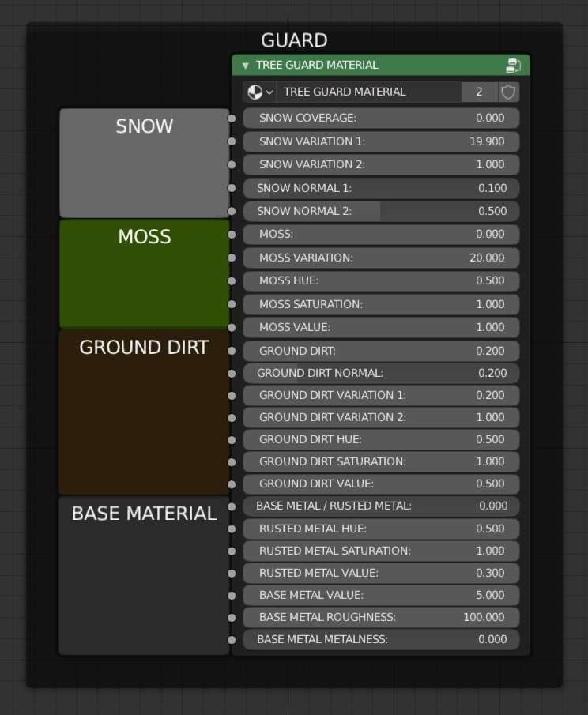
Task: Select the GUARD frame title
Action: pos(294,40)
